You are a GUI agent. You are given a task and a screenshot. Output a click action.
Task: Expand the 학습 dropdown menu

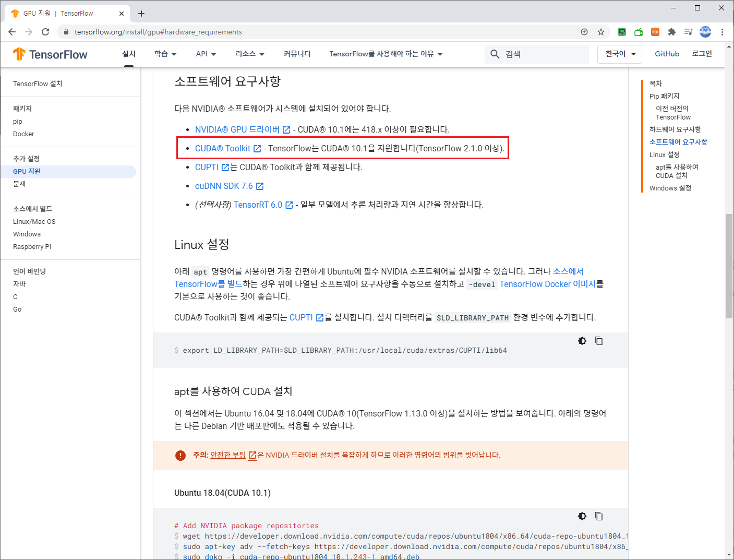click(x=165, y=54)
